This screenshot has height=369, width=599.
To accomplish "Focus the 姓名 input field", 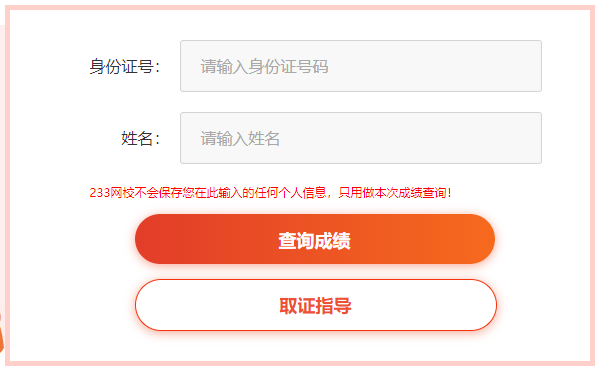I will (361, 138).
